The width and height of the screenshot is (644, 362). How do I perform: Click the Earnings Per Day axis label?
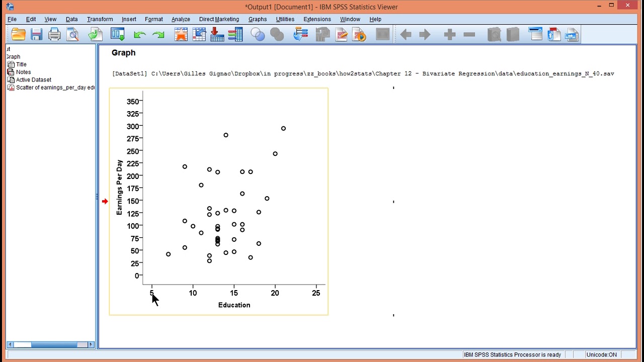click(119, 188)
